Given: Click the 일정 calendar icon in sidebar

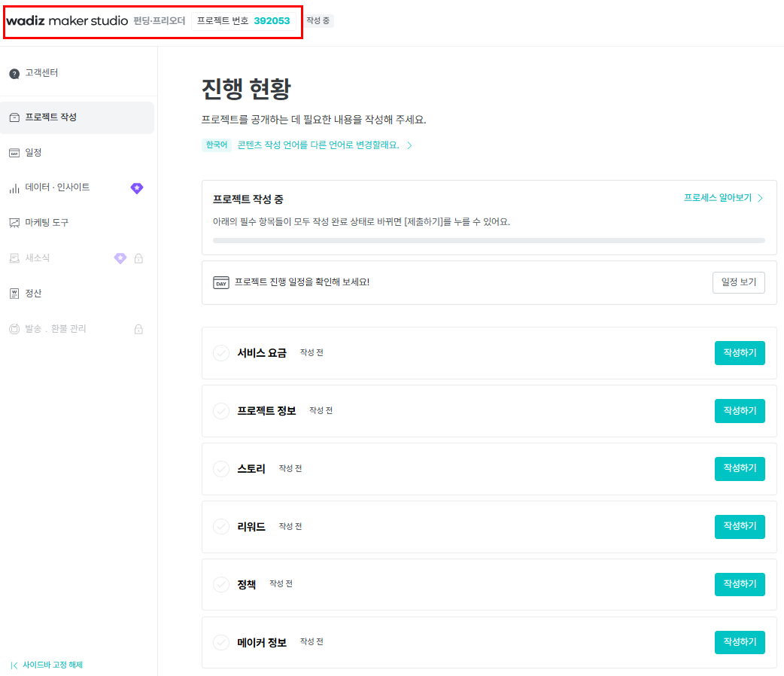Looking at the screenshot, I should (14, 153).
